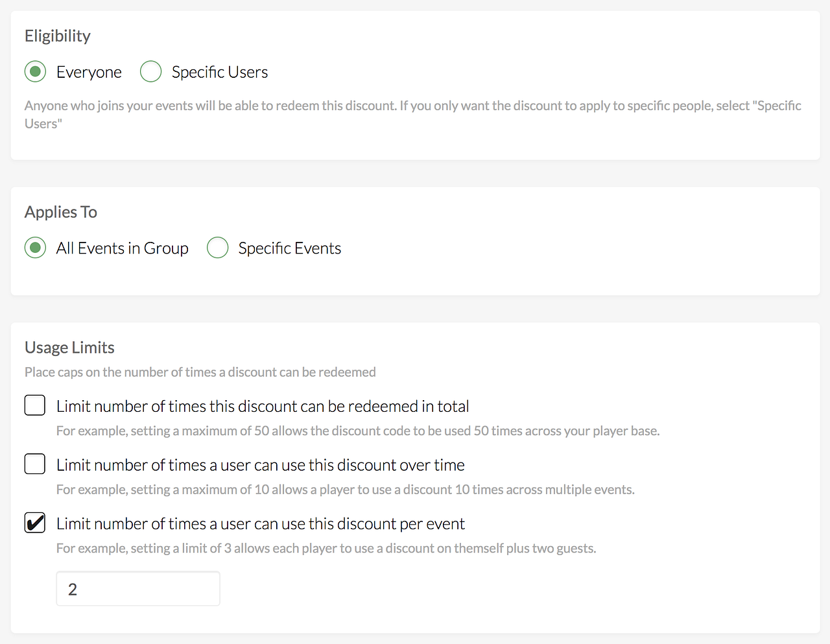Pick the Specific Events radio button
Image resolution: width=830 pixels, height=644 pixels.
click(x=217, y=248)
